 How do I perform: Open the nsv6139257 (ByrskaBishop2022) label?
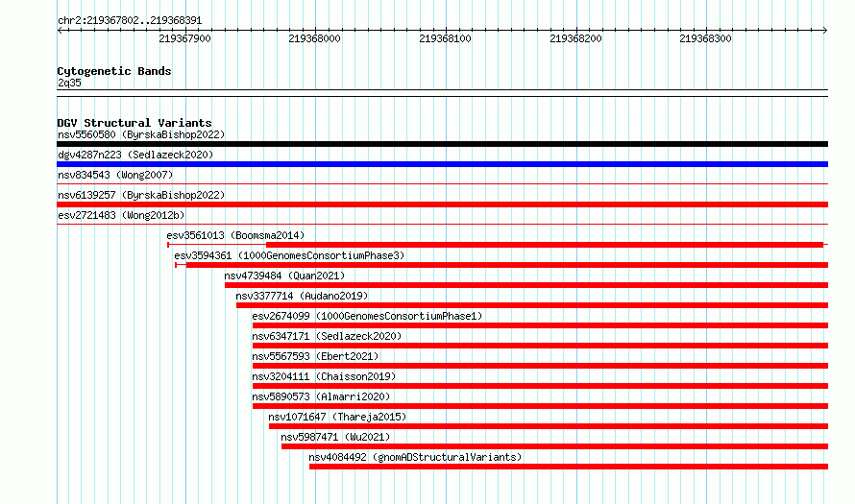pyautogui.click(x=141, y=195)
